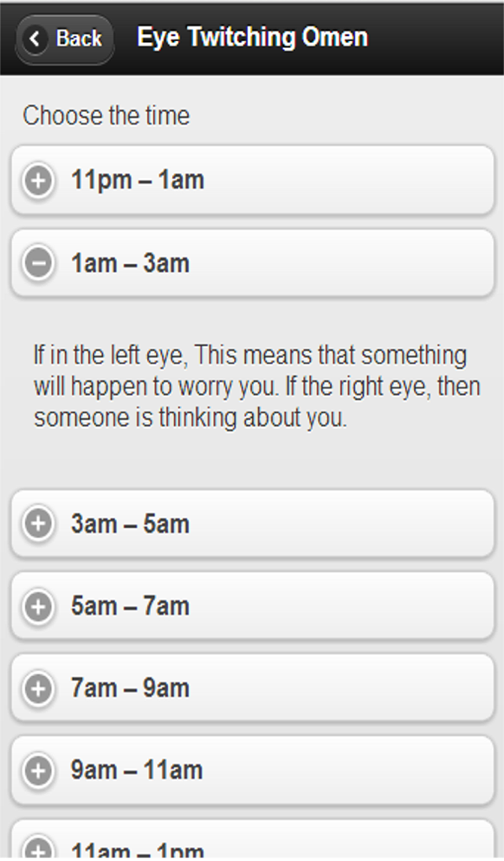The width and height of the screenshot is (504, 861).
Task: Click the plus icon next to 11am – 1pm
Action: [x=37, y=849]
